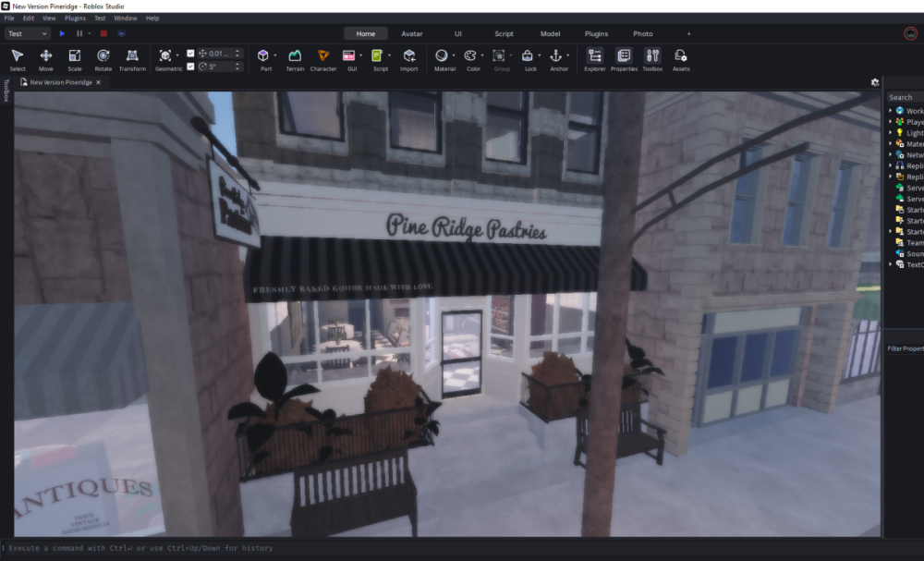
Task: Open the Character tool
Action: point(322,59)
